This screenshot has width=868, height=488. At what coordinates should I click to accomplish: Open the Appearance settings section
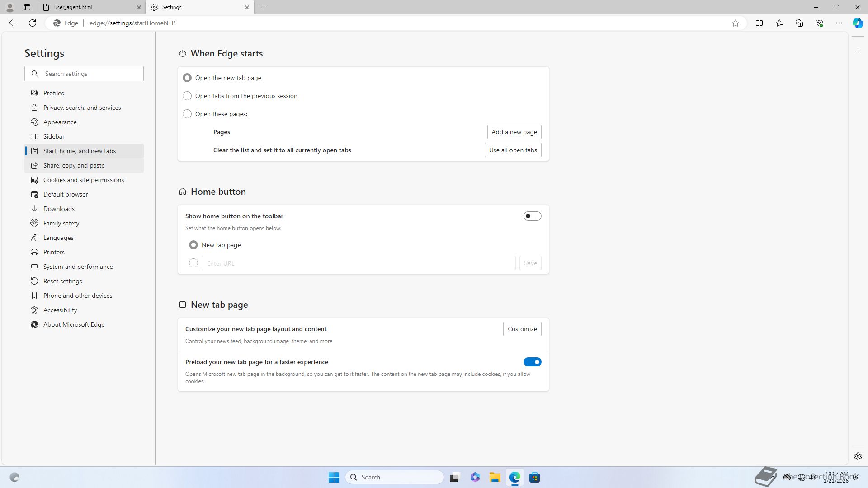coord(60,122)
